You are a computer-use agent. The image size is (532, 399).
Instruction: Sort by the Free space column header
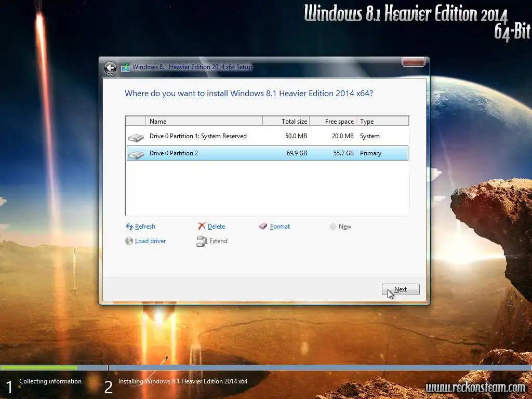coord(333,121)
